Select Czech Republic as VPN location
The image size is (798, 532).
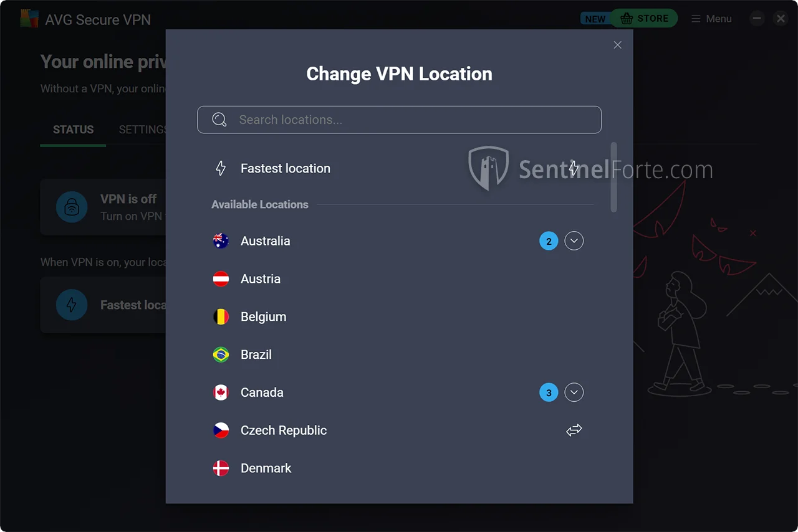click(284, 430)
